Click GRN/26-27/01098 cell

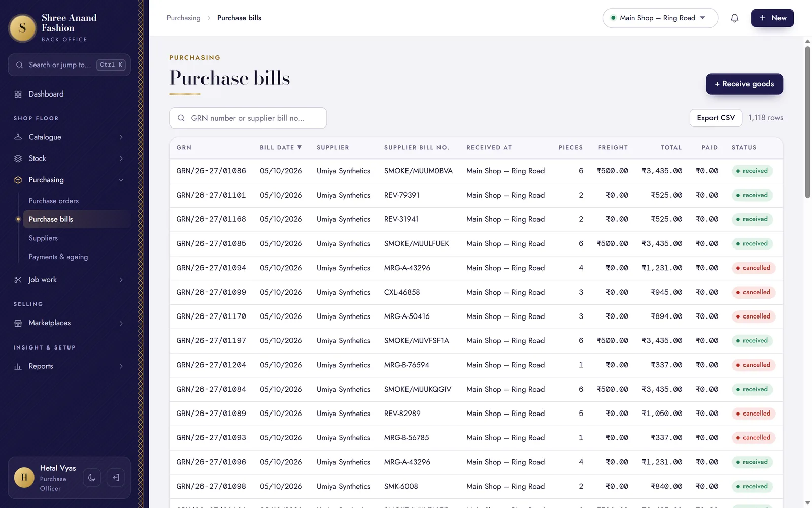(x=211, y=487)
